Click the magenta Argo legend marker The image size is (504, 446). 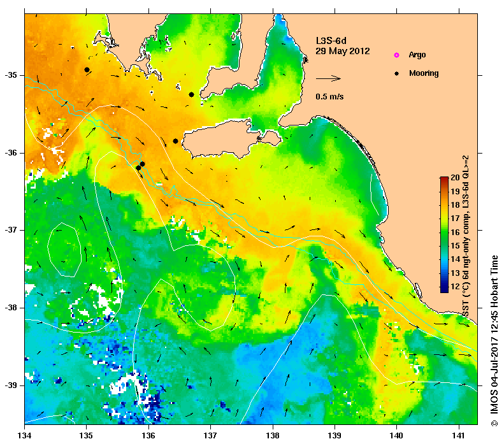click(x=397, y=55)
